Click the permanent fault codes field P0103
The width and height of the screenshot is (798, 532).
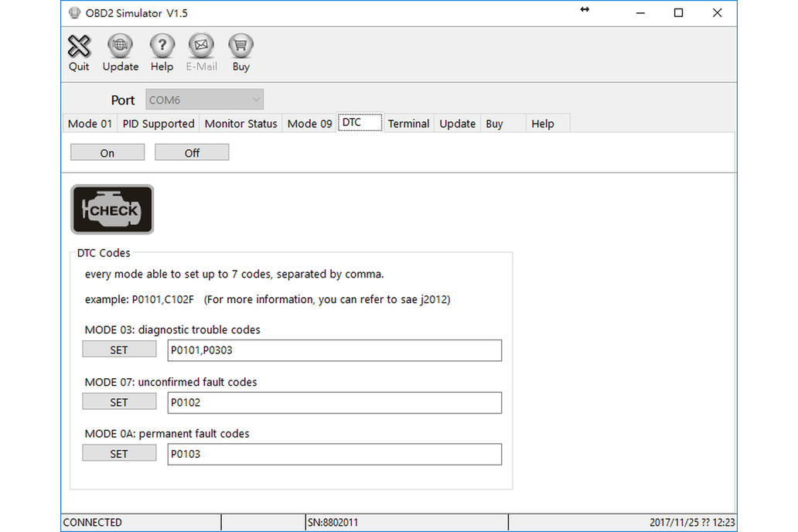click(334, 454)
